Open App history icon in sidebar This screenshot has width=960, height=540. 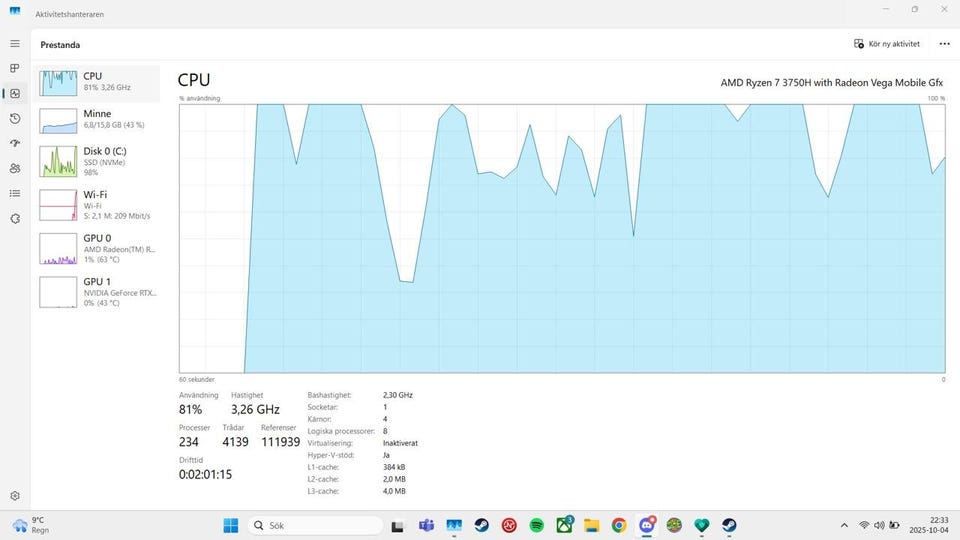pyautogui.click(x=15, y=118)
